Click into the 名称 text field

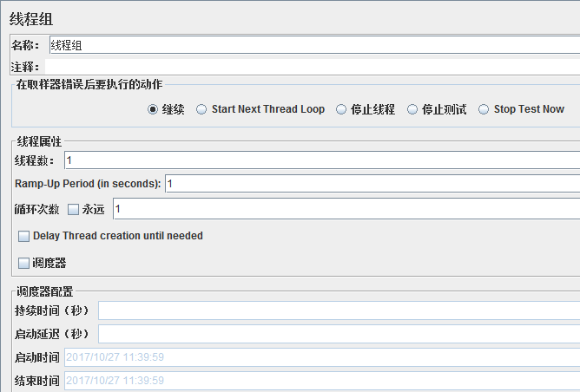point(314,45)
